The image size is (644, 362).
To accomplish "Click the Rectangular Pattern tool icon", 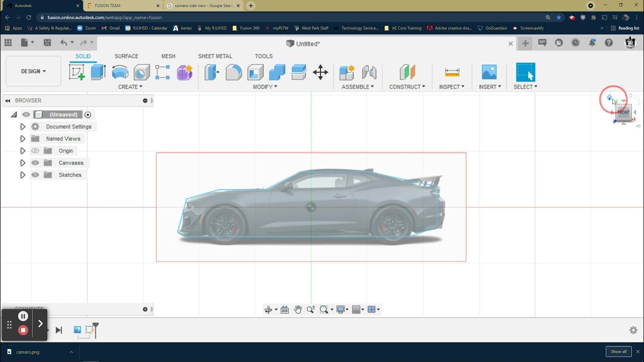I will point(163,72).
